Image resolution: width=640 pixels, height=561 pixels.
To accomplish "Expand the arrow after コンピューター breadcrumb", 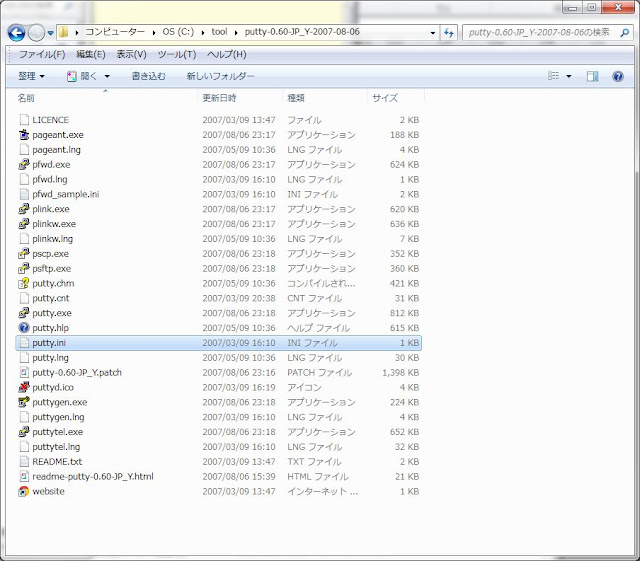I will (x=153, y=33).
